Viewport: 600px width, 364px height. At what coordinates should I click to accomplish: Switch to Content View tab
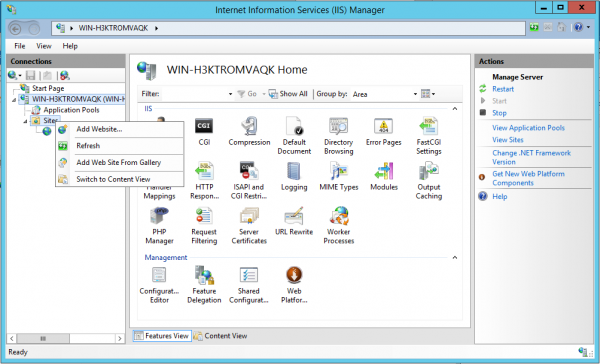click(x=221, y=336)
